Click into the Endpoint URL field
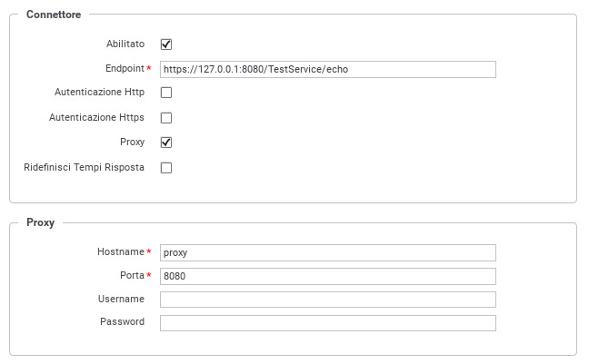Viewport: 589px width, 364px height. [328, 69]
